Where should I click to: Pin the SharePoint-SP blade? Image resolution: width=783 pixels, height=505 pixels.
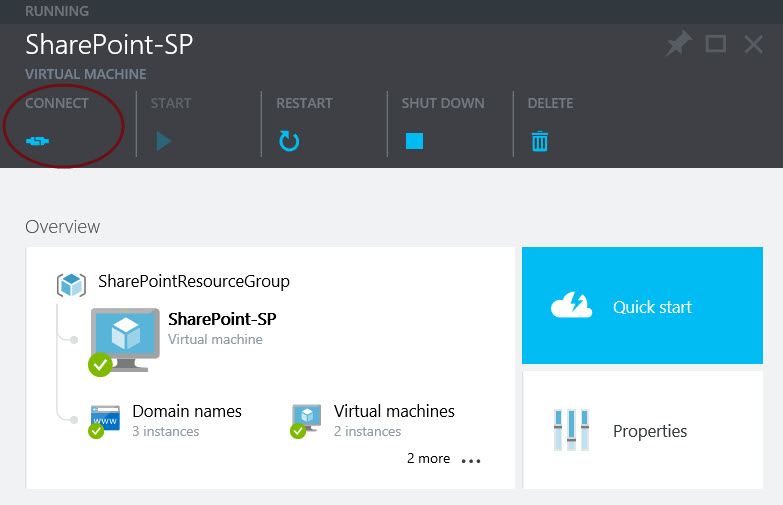click(x=678, y=44)
